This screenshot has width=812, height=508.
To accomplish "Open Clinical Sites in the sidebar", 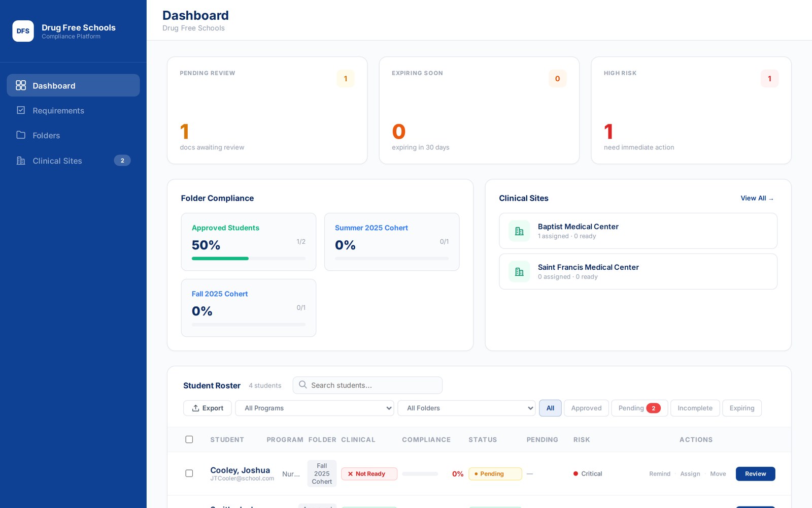I will click(x=73, y=161).
